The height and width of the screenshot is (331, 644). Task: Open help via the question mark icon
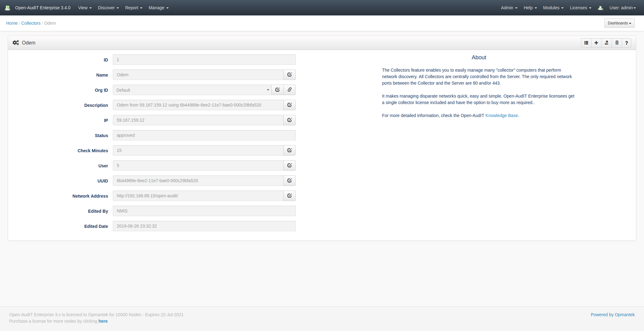coord(626,43)
